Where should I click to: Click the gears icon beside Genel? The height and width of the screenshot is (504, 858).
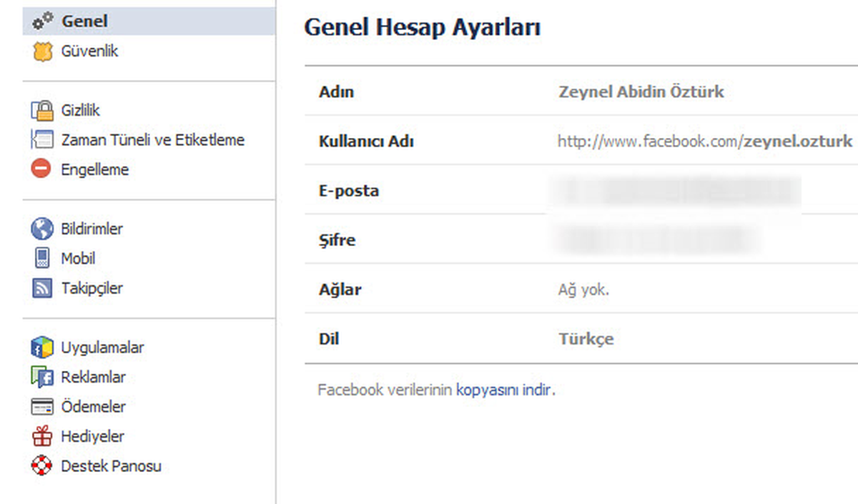[x=43, y=21]
